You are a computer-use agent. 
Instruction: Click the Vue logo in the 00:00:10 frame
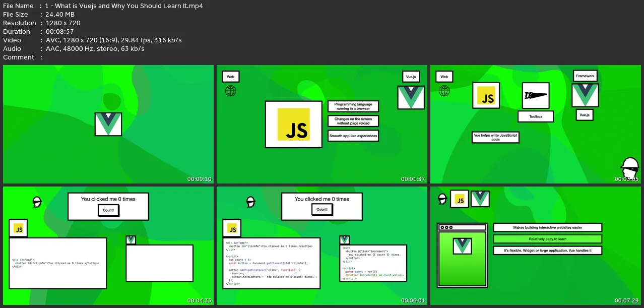tap(108, 124)
